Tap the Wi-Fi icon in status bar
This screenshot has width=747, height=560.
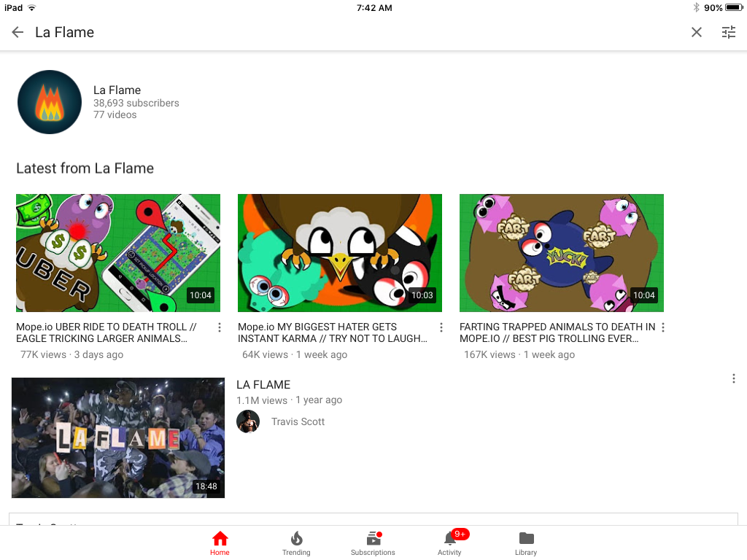tap(32, 7)
